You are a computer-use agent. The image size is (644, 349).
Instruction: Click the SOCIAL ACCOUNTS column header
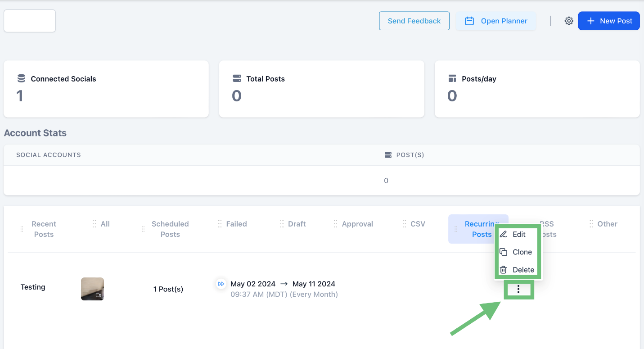point(49,155)
